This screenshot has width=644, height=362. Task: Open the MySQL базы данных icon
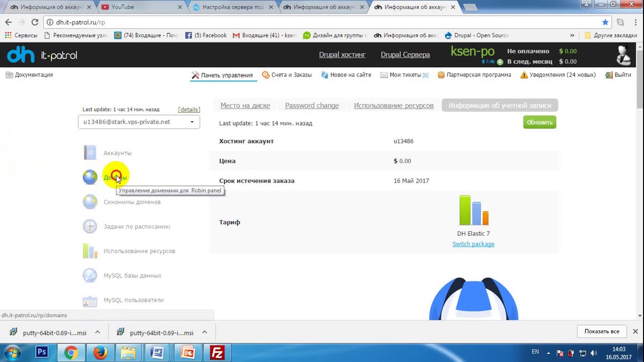(90, 276)
